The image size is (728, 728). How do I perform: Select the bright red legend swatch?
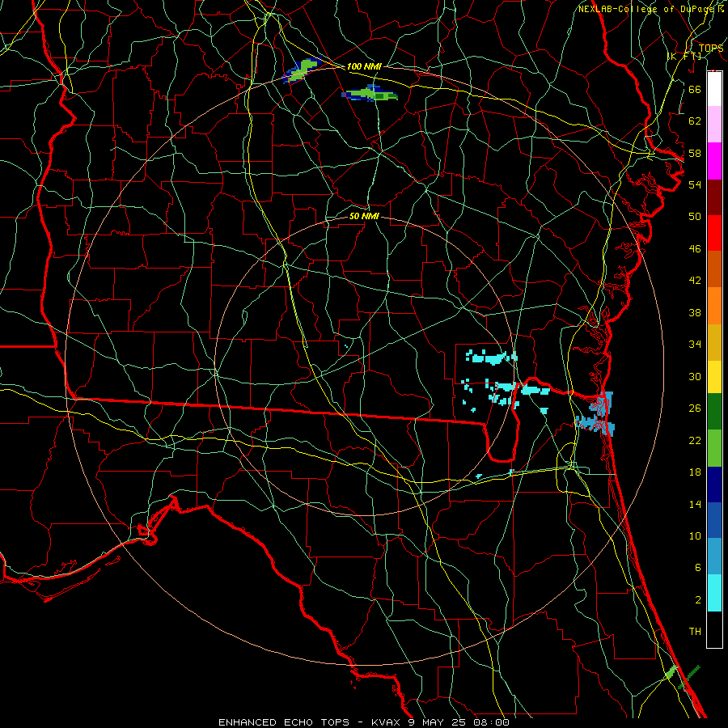click(x=714, y=233)
